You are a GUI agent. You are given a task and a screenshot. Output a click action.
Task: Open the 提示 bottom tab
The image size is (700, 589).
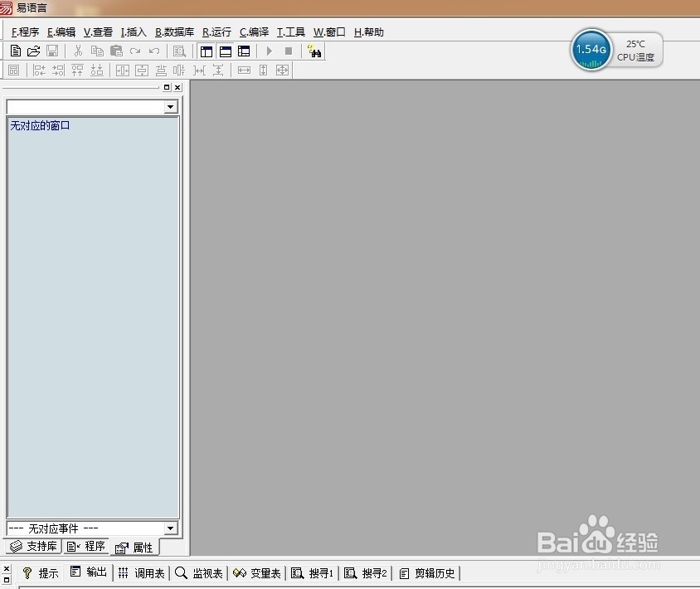(x=40, y=573)
